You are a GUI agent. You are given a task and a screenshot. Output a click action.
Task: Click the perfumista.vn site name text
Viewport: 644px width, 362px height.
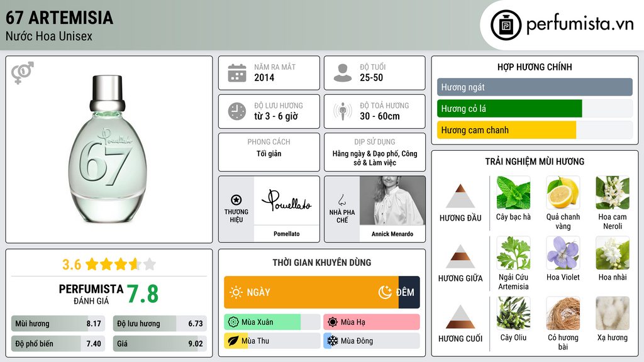[x=580, y=24]
